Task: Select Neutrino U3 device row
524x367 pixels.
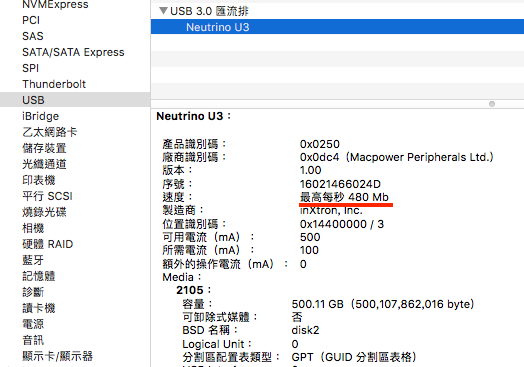Action: point(337,27)
